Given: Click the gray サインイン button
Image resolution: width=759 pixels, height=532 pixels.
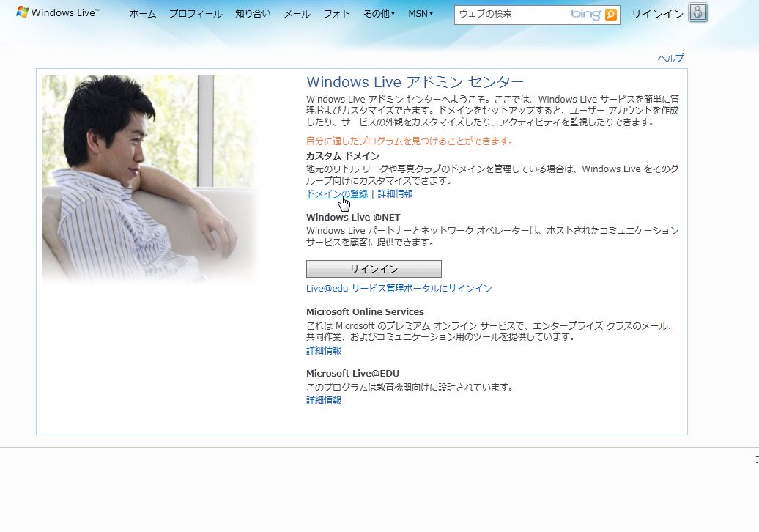Looking at the screenshot, I should click(374, 269).
